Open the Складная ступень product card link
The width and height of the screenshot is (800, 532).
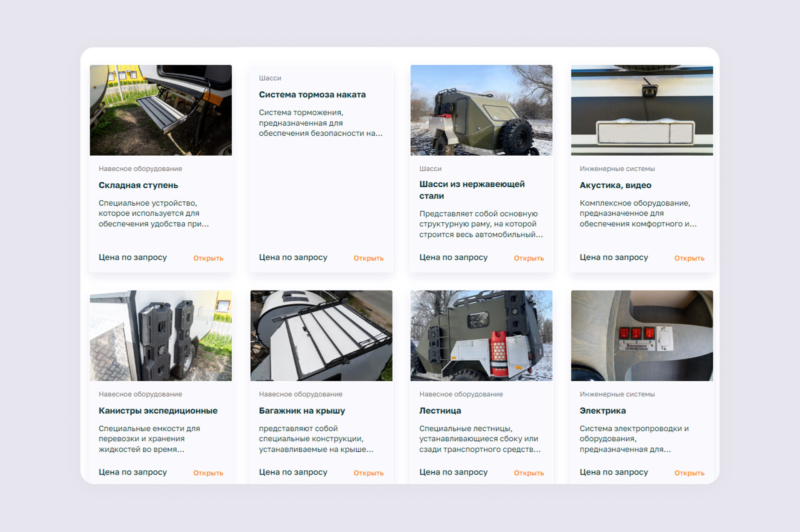pyautogui.click(x=208, y=258)
